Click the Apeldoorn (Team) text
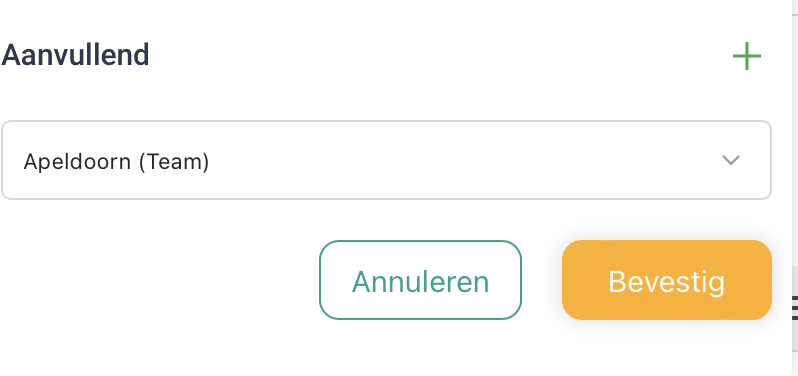The width and height of the screenshot is (798, 376). tap(117, 162)
